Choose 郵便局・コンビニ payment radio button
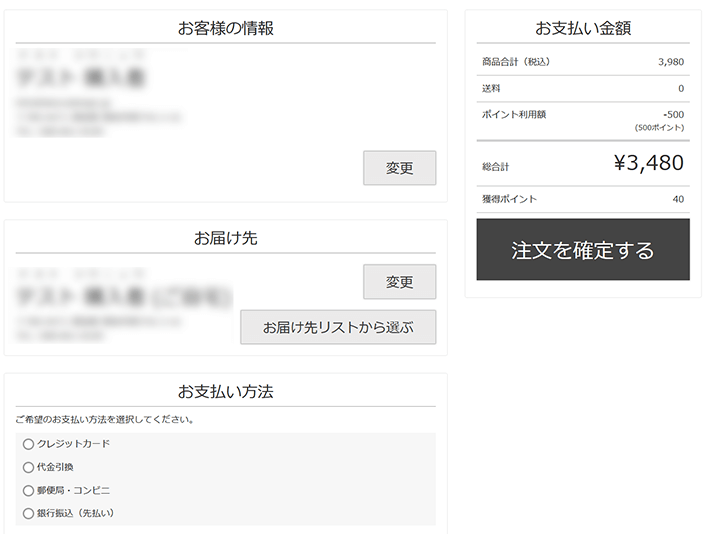706x534 pixels. click(28, 490)
